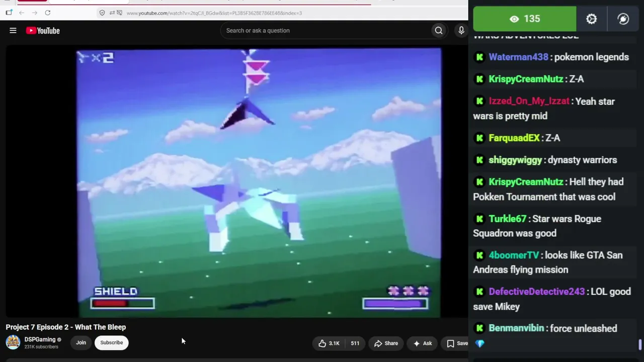Click Kick badge beside Turkle67
The height and width of the screenshot is (362, 644).
(479, 219)
